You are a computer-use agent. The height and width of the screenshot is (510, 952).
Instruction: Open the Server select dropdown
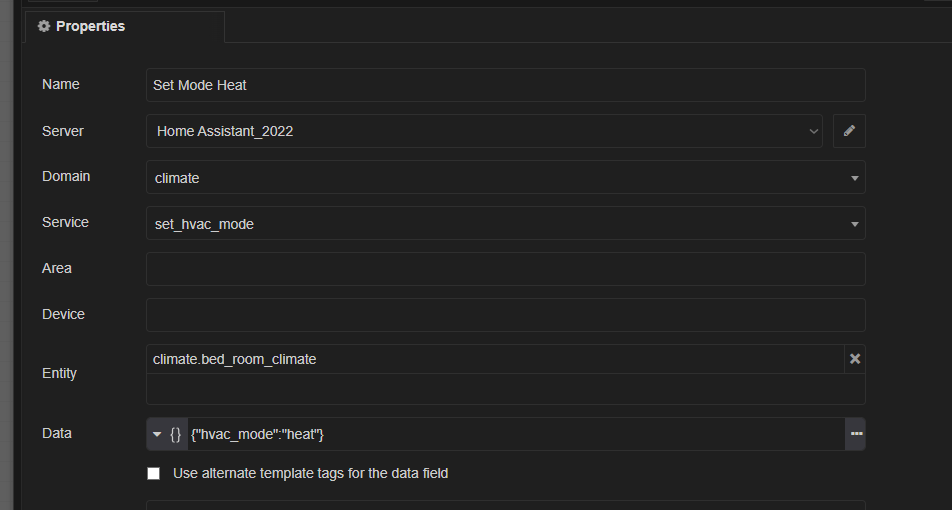pos(484,131)
